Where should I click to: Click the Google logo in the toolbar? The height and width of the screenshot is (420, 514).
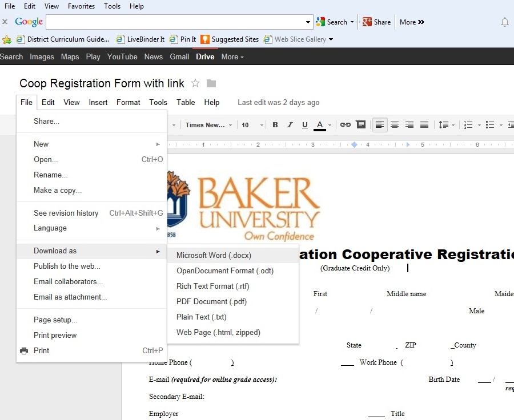[x=29, y=22]
